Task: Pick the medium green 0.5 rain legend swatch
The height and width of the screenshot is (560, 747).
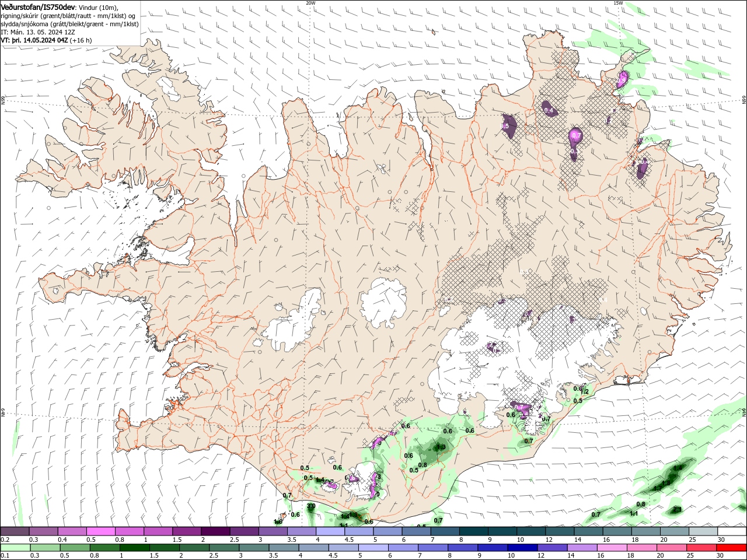Action: 75,547
